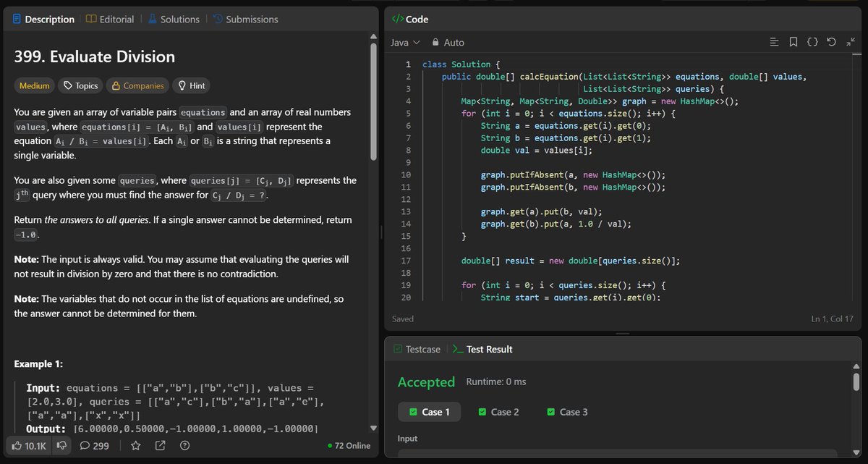Select the Test Result tab
Image resolution: width=868 pixels, height=464 pixels.
[x=482, y=349]
